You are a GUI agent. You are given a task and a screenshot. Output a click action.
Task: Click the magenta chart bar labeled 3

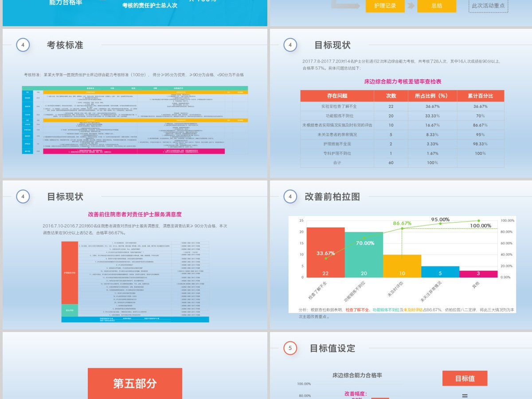click(x=478, y=274)
